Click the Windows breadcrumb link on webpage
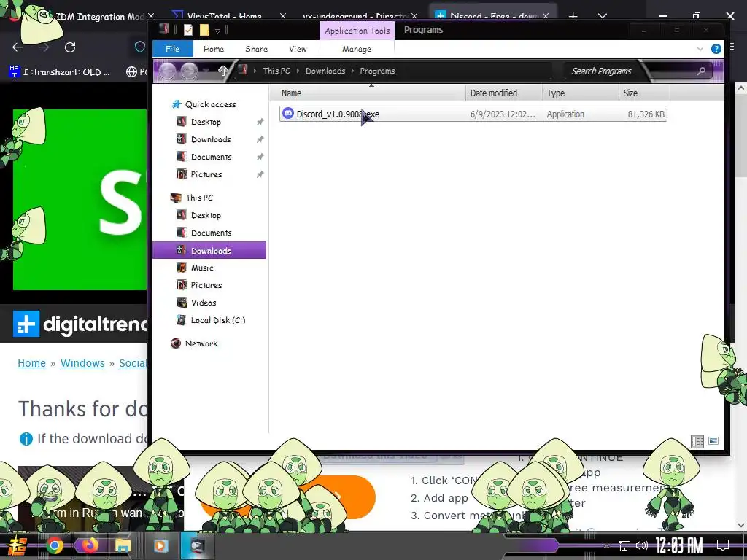 coord(82,363)
